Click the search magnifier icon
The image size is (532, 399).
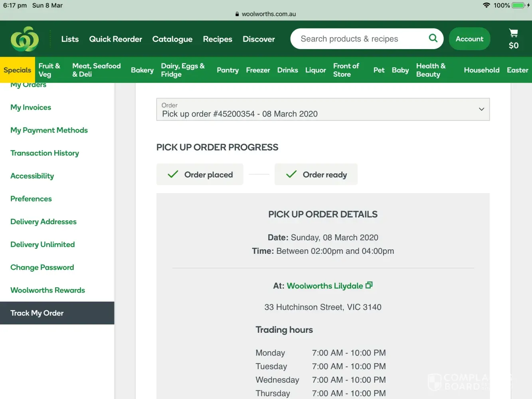click(x=433, y=38)
